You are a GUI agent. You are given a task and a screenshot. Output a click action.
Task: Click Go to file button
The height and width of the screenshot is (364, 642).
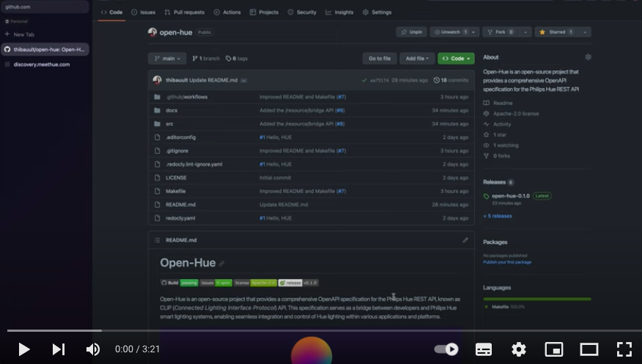pyautogui.click(x=380, y=59)
